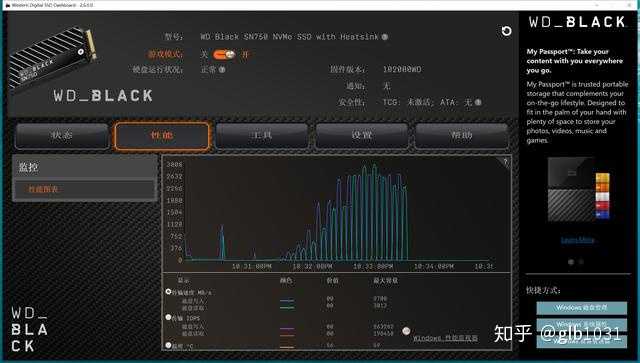Click the WD Black SSD drive image
Image resolution: width=640 pixels, height=363 pixels.
tap(52, 56)
